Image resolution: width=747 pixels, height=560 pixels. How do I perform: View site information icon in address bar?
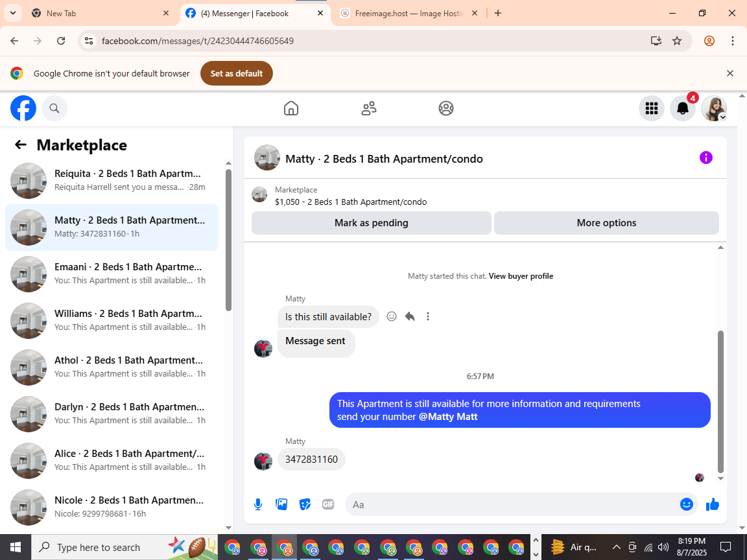[x=89, y=41]
